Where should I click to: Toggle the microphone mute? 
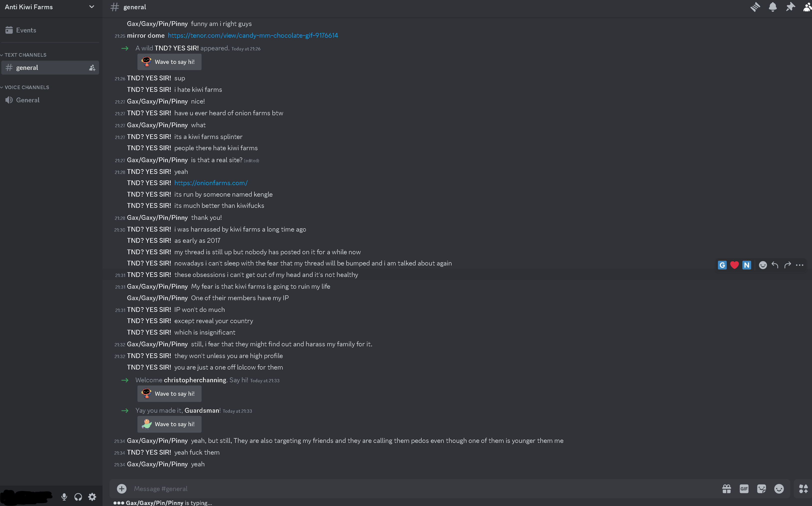[64, 497]
